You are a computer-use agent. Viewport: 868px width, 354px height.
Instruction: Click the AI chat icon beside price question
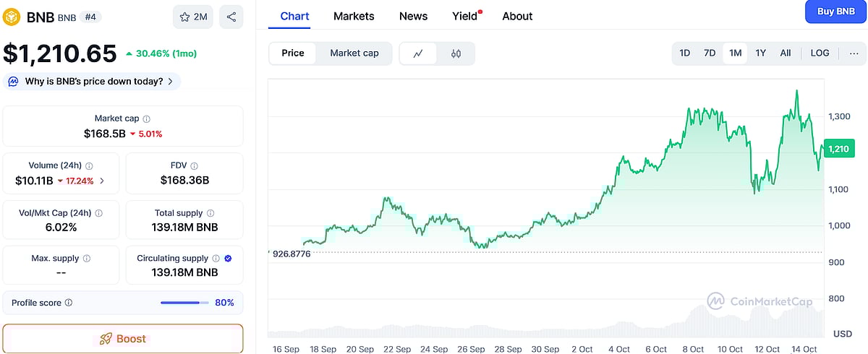tap(13, 82)
